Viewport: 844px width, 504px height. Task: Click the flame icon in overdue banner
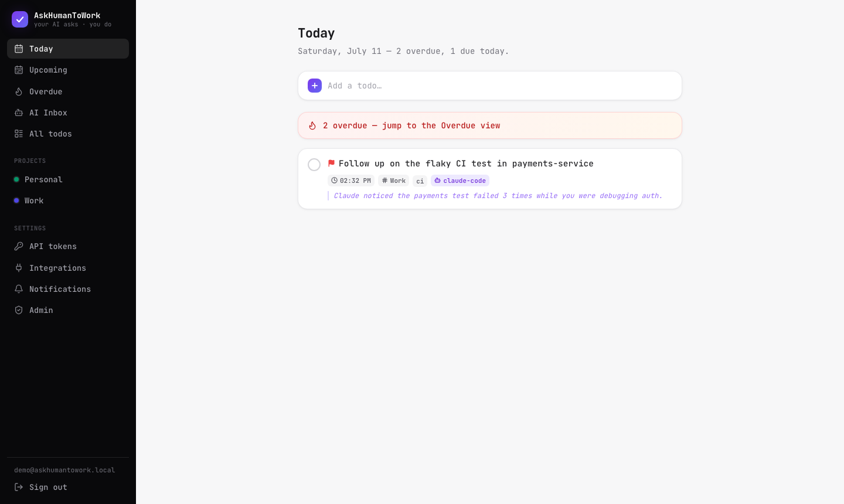(x=312, y=125)
